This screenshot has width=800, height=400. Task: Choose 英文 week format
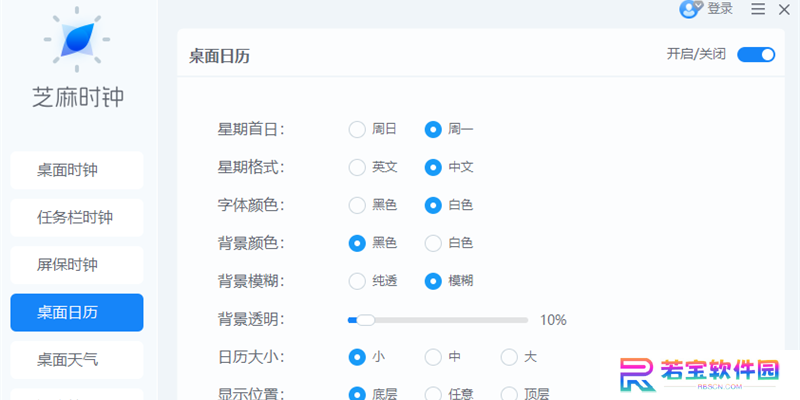tap(357, 167)
